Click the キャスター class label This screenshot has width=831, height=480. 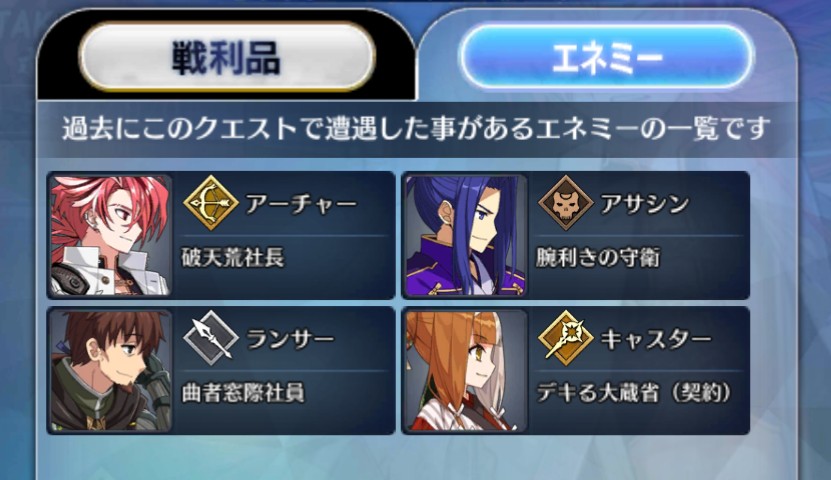656,339
